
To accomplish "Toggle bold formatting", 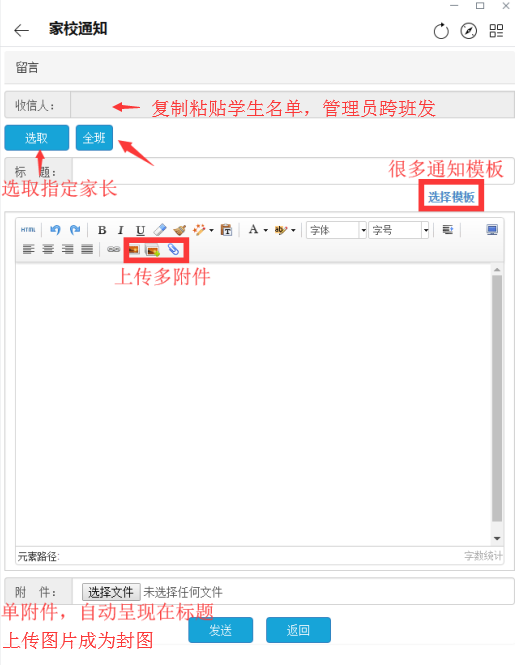I will point(102,230).
